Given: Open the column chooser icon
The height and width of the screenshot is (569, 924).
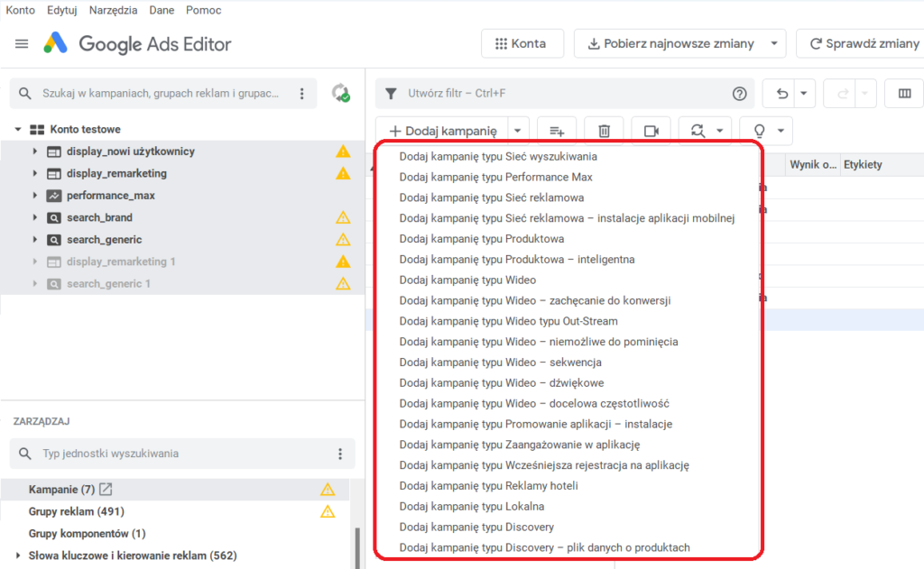Looking at the screenshot, I should pyautogui.click(x=904, y=93).
